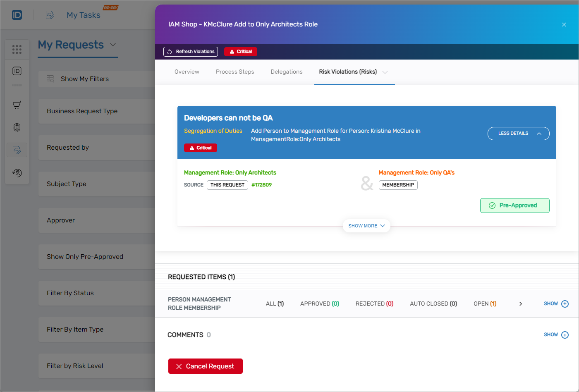579x392 pixels.
Task: Open the apps grid in the sidebar
Action: pos(17,49)
